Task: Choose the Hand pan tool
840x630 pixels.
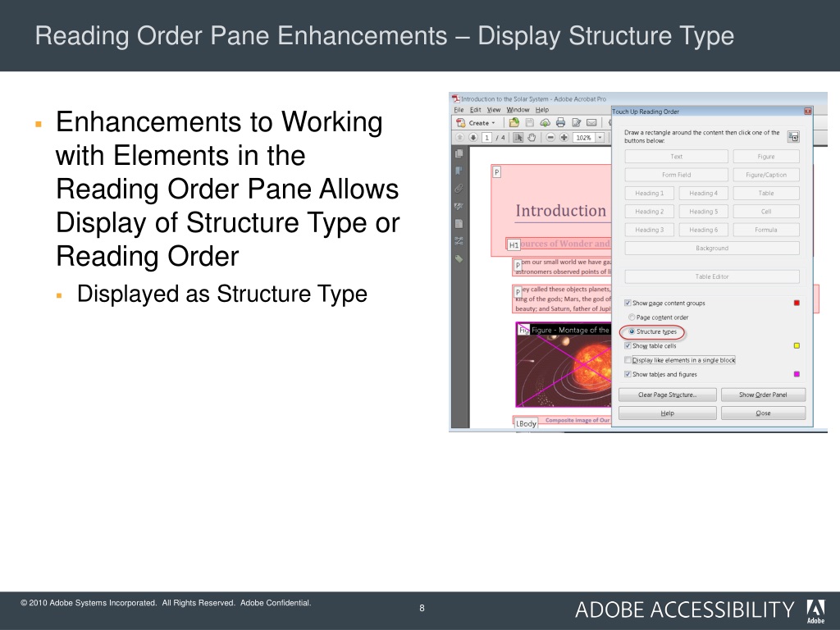Action: tap(532, 138)
